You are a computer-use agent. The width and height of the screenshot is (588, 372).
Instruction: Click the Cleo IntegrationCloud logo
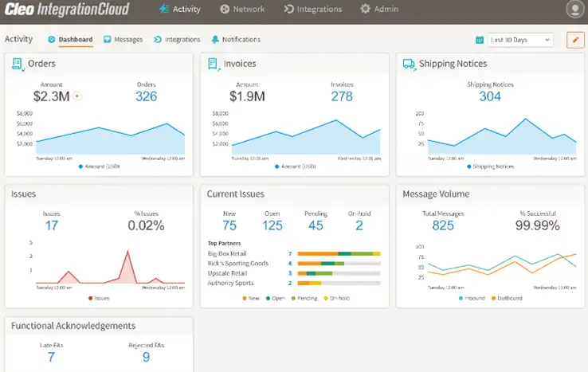tap(67, 9)
